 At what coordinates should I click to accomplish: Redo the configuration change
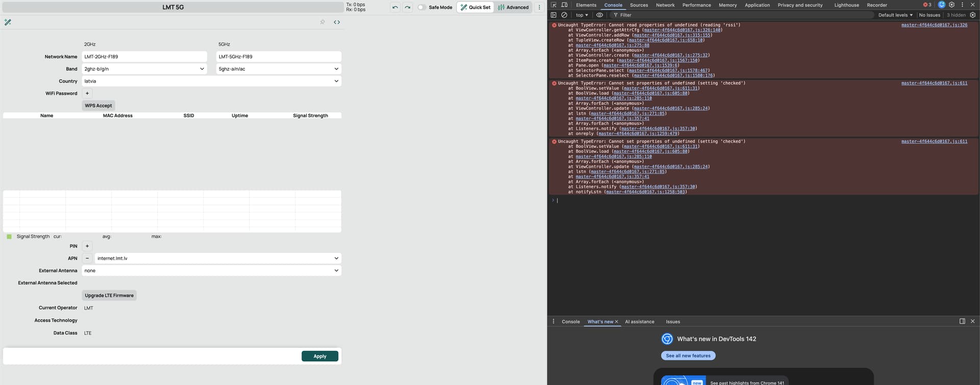click(x=407, y=7)
